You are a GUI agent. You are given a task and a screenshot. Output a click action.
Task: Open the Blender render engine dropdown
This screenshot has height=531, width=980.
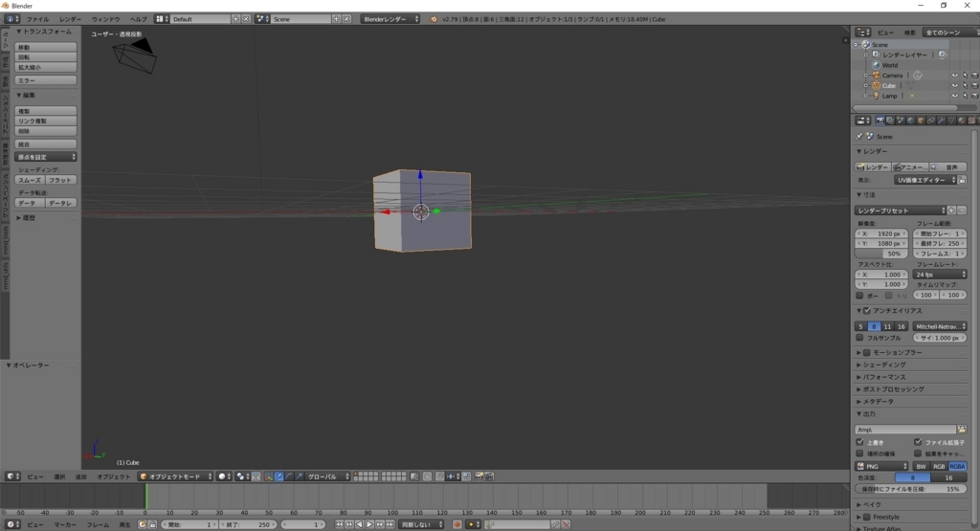coord(390,19)
